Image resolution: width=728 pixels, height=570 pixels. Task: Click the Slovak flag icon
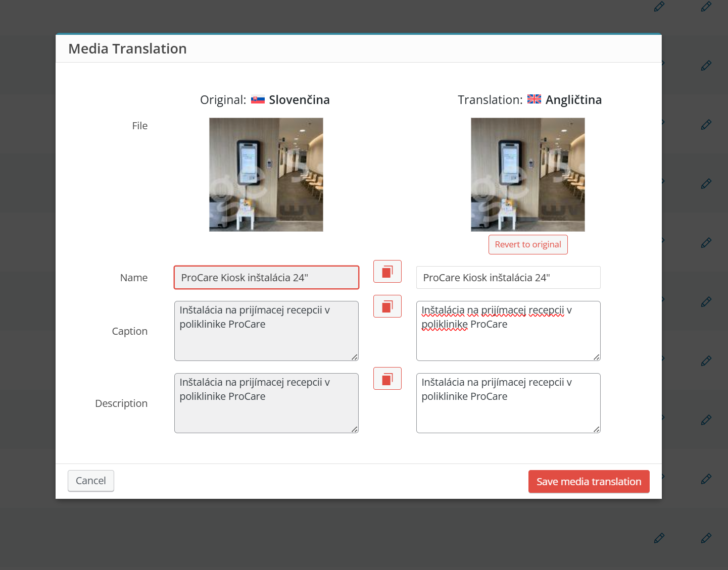click(258, 99)
